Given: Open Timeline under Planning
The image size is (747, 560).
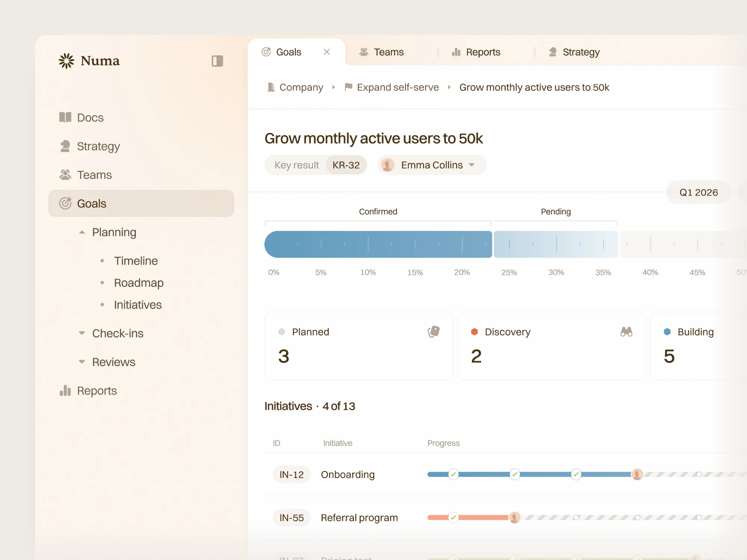Looking at the screenshot, I should click(136, 261).
